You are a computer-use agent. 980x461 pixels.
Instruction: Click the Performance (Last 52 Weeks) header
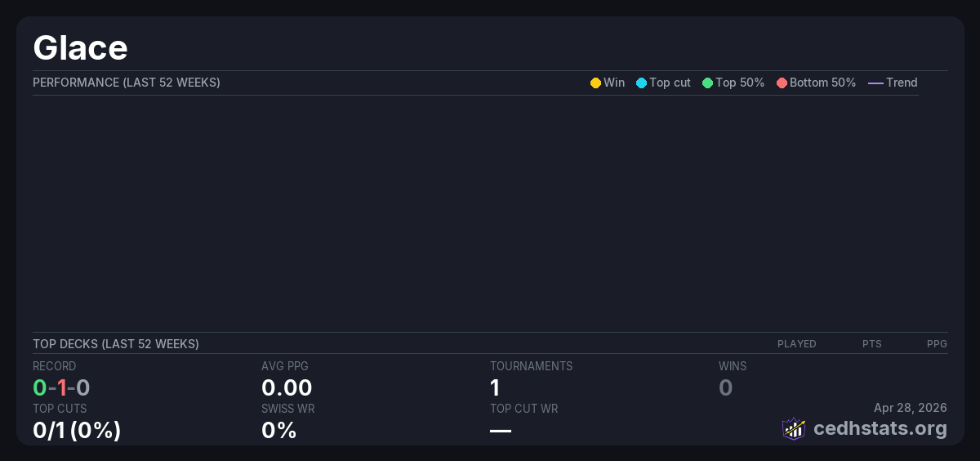127,83
